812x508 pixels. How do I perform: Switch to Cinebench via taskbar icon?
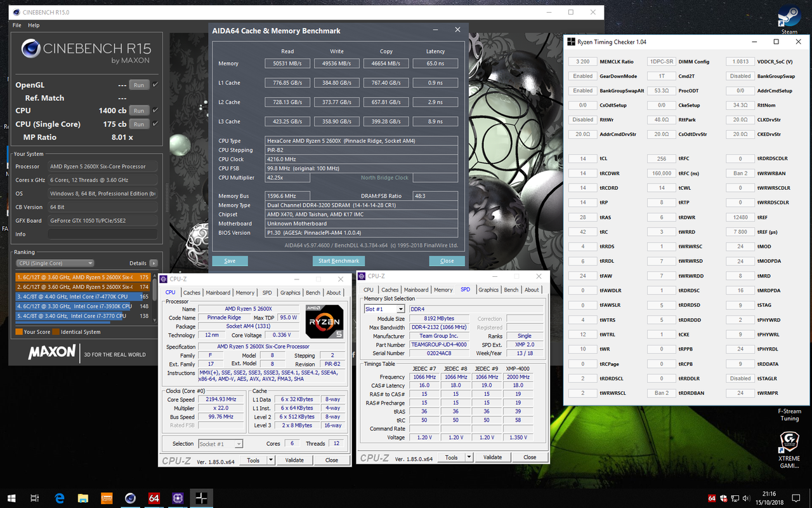point(130,498)
